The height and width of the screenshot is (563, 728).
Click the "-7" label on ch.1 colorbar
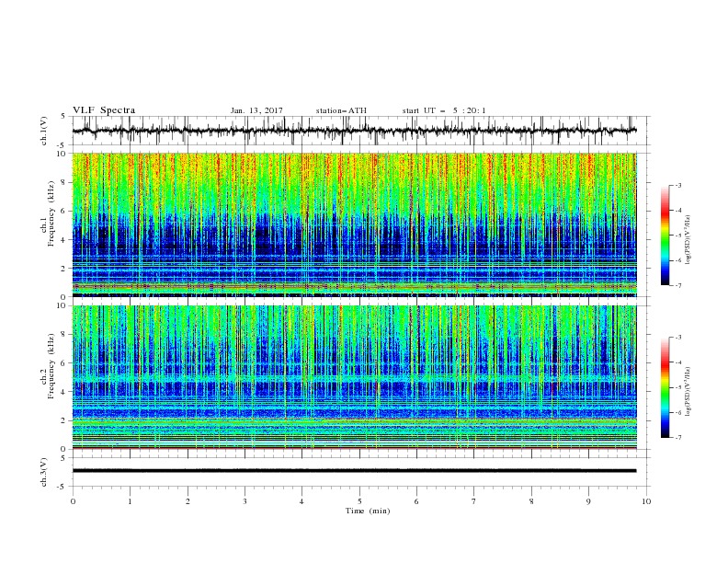click(677, 285)
